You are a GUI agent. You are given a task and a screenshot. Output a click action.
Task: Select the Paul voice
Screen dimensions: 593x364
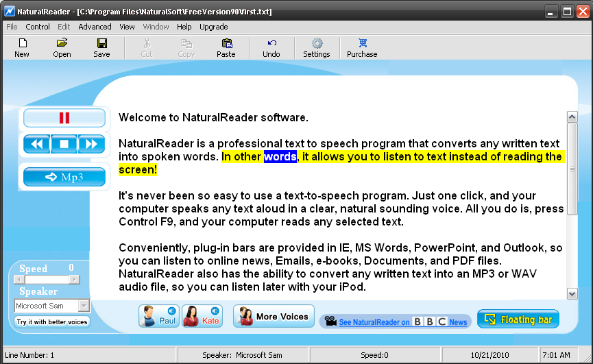pyautogui.click(x=158, y=317)
